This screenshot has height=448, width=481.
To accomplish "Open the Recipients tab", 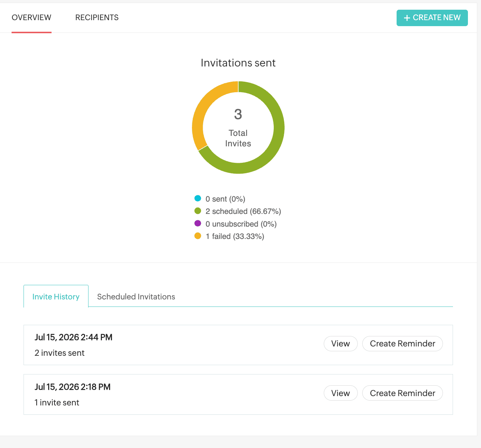I will (97, 18).
